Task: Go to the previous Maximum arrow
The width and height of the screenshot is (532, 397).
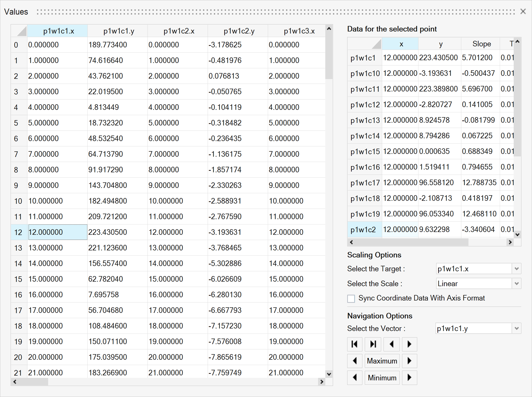Action: click(x=354, y=361)
